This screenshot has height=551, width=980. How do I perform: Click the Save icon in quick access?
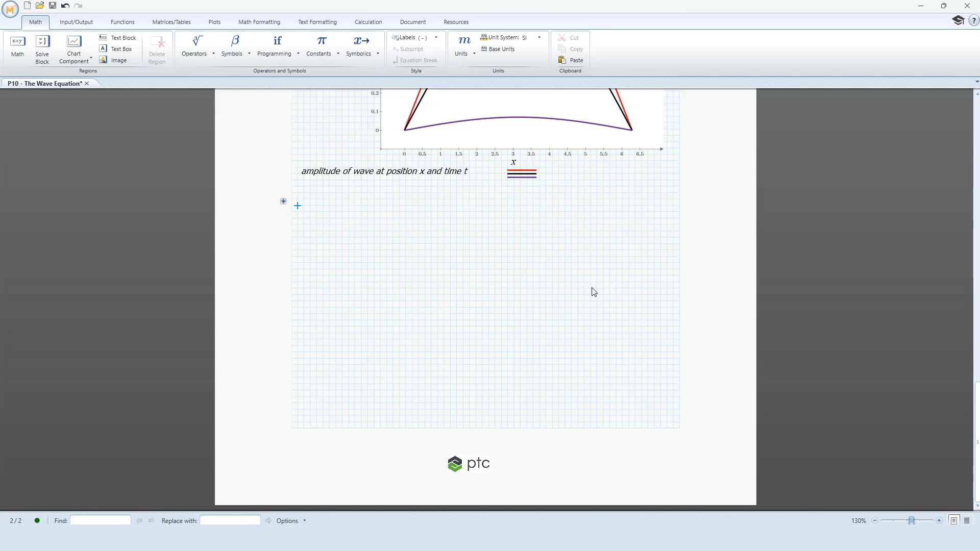(53, 6)
